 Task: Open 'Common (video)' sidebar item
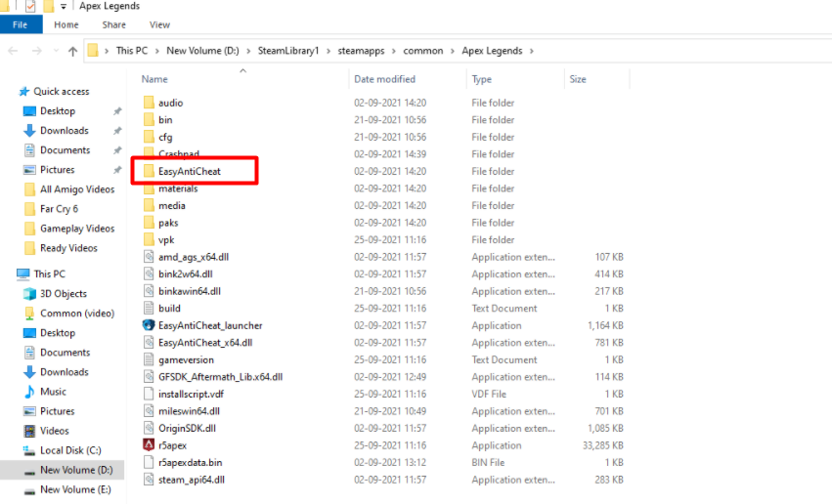click(77, 314)
